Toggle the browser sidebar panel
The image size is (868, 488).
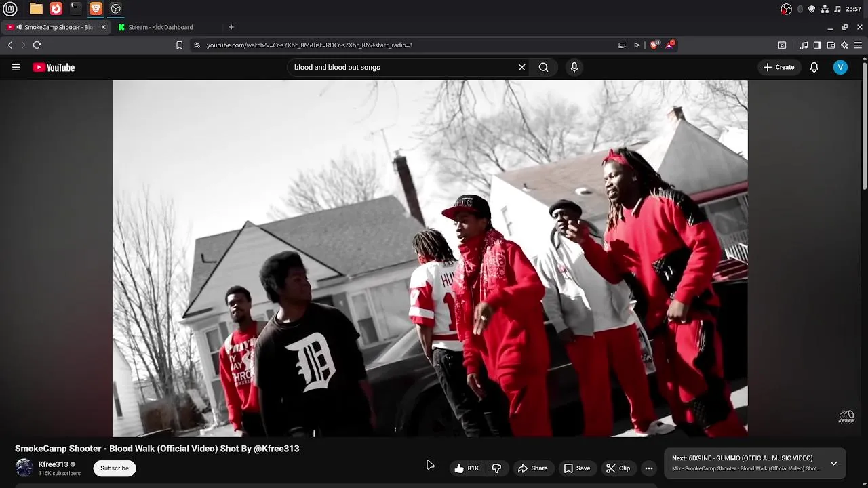pyautogui.click(x=817, y=45)
